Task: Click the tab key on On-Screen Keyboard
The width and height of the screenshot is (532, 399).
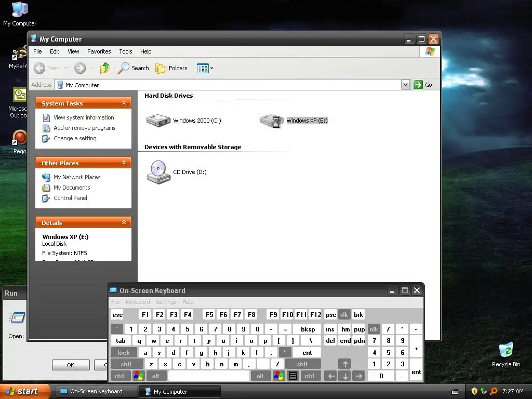Action: tap(121, 341)
